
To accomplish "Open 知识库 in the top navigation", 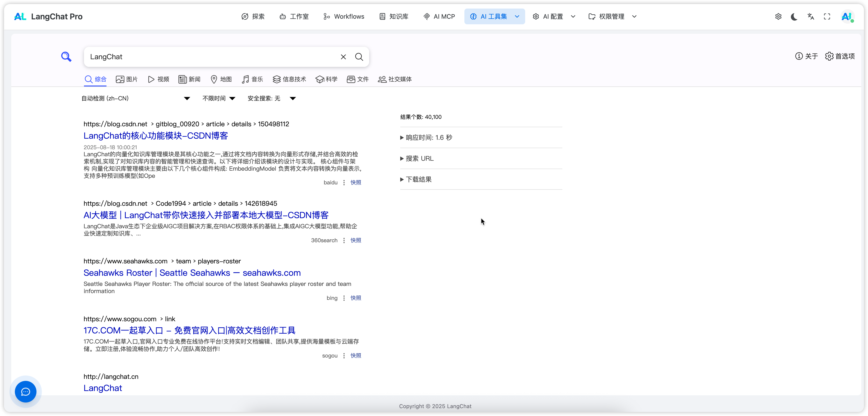I will pos(393,16).
